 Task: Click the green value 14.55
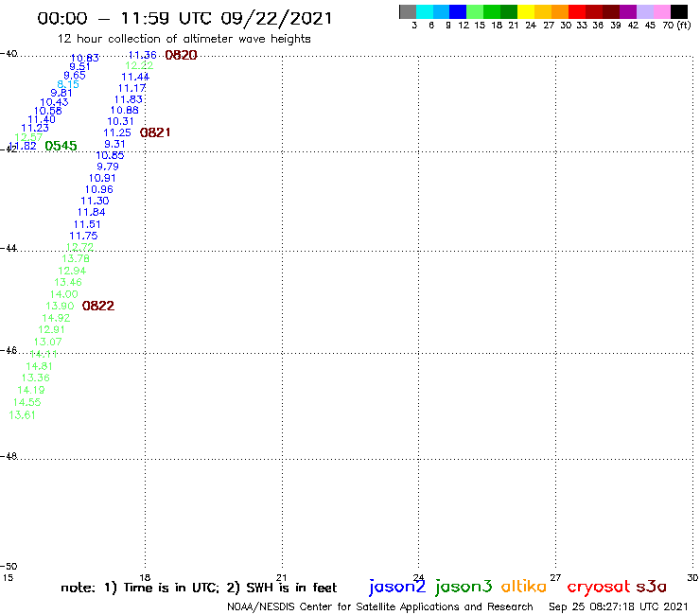[x=26, y=402]
